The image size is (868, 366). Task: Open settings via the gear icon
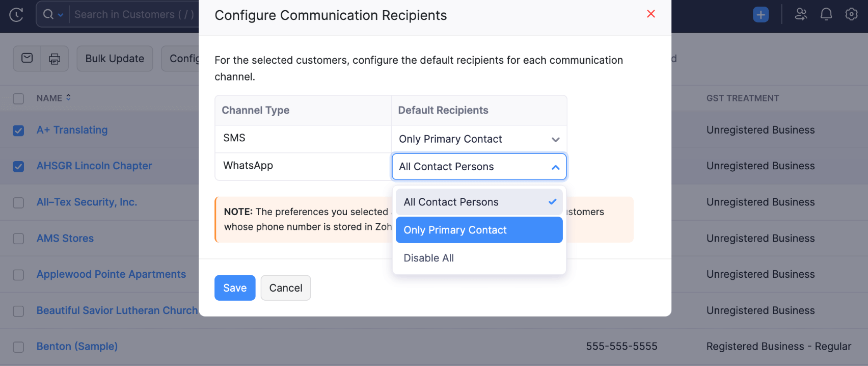pyautogui.click(x=851, y=15)
